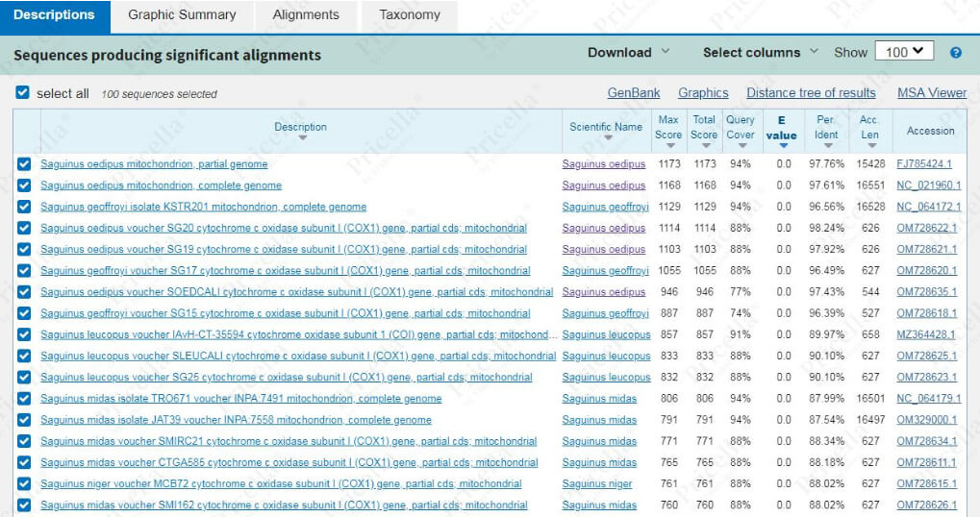
Task: Open Saguinus oedipus mitochondrion, partial genome
Action: 154,164
